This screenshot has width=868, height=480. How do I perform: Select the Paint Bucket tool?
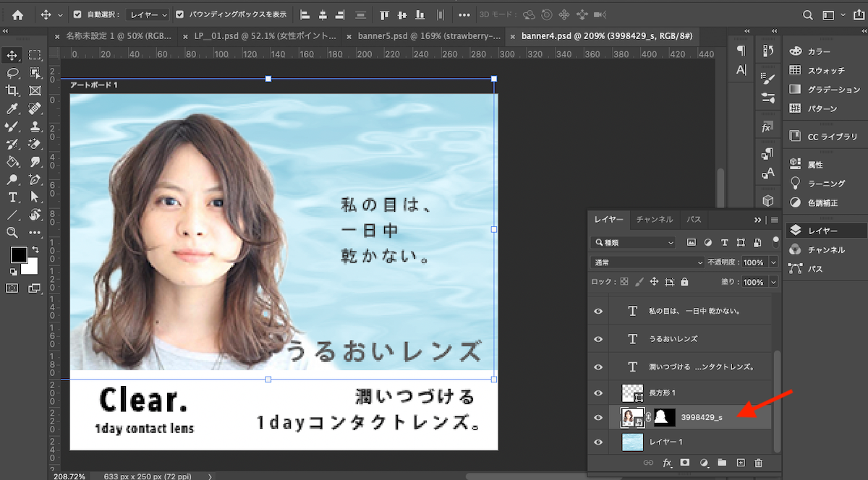coord(12,161)
